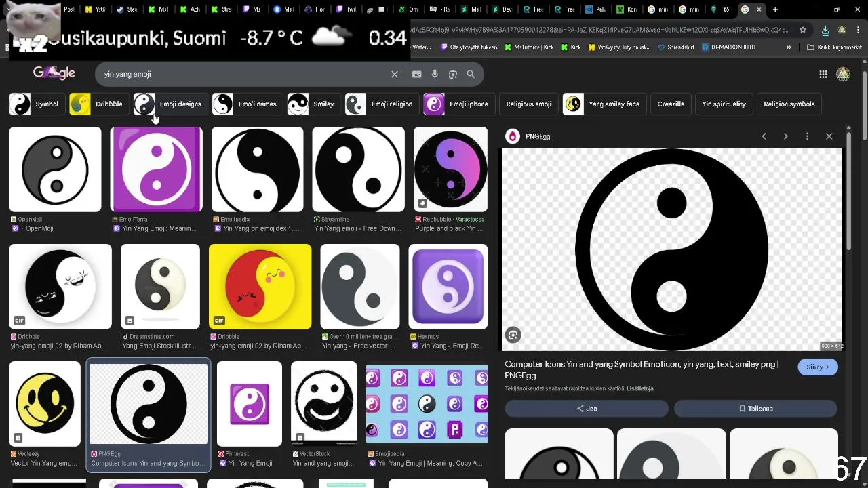Go to Google home via the logo
Viewport: 868px width, 488px height.
tap(54, 73)
